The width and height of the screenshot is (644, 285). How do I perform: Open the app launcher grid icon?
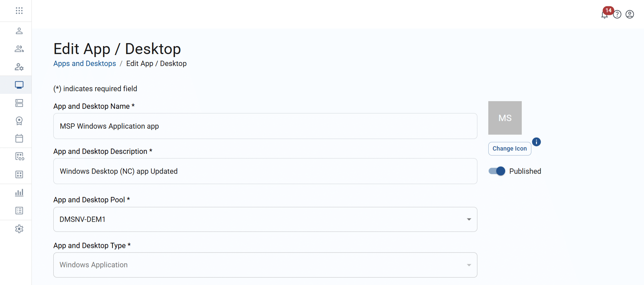(19, 11)
